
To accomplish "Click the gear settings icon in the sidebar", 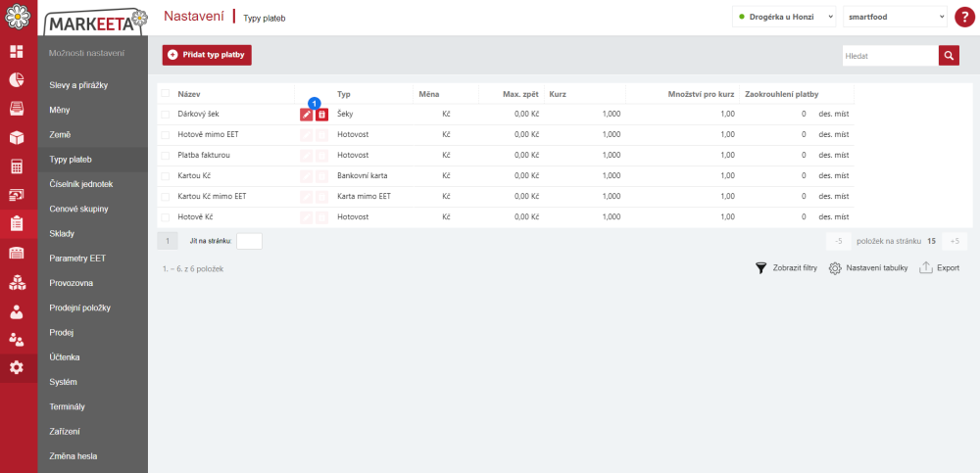I will pos(17,368).
